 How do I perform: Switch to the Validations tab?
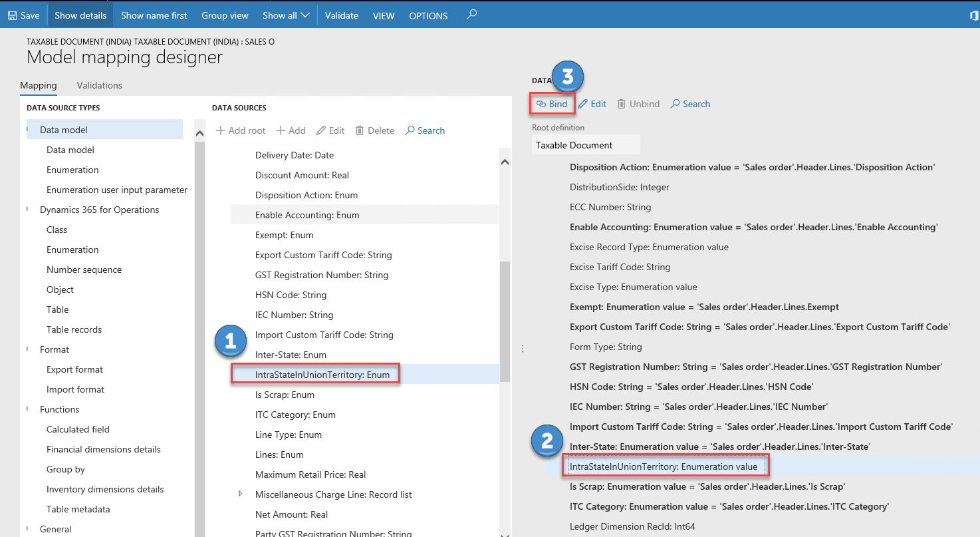[x=100, y=85]
